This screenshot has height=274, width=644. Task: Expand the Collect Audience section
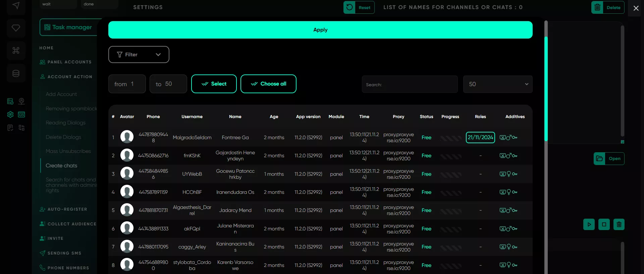(68, 224)
